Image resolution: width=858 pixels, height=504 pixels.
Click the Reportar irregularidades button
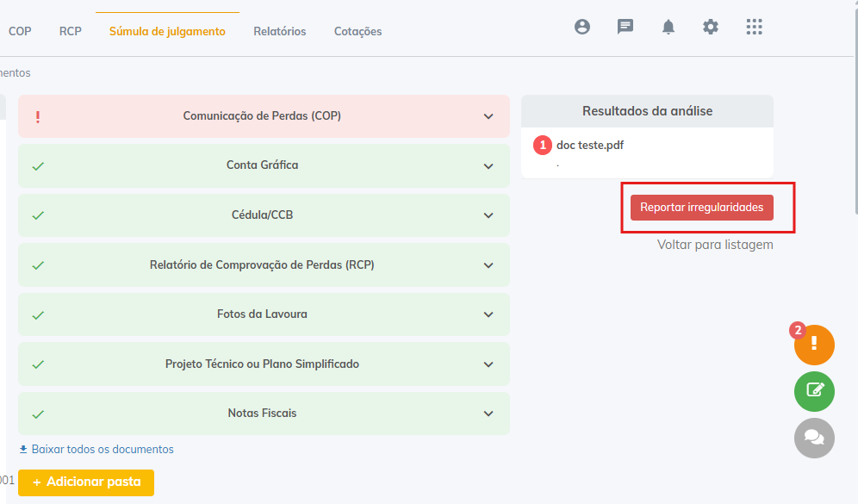[701, 208]
